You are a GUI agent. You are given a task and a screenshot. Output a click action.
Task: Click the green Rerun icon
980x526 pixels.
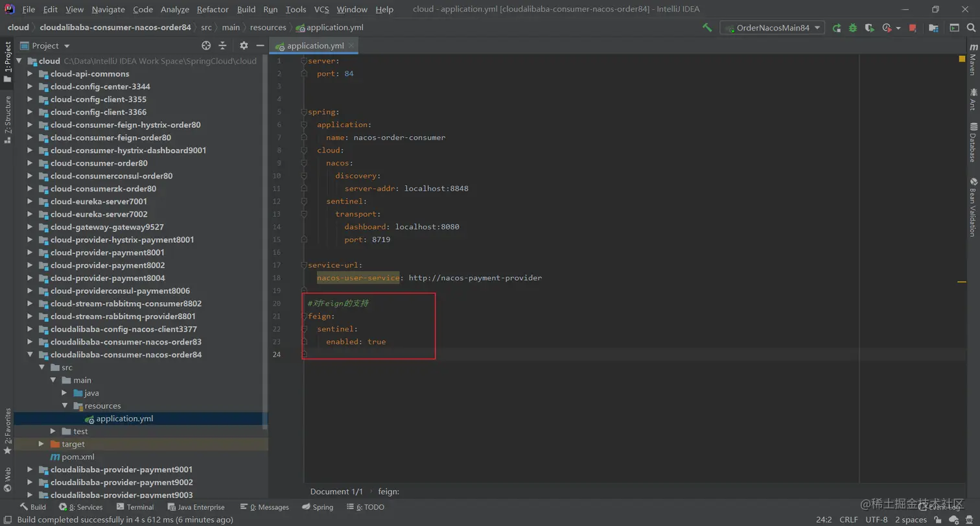(x=837, y=28)
